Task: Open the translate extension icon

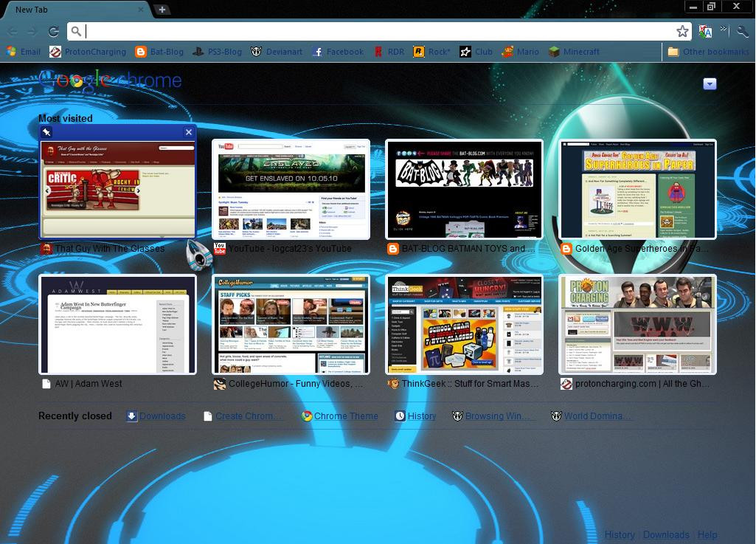Action: [705, 32]
